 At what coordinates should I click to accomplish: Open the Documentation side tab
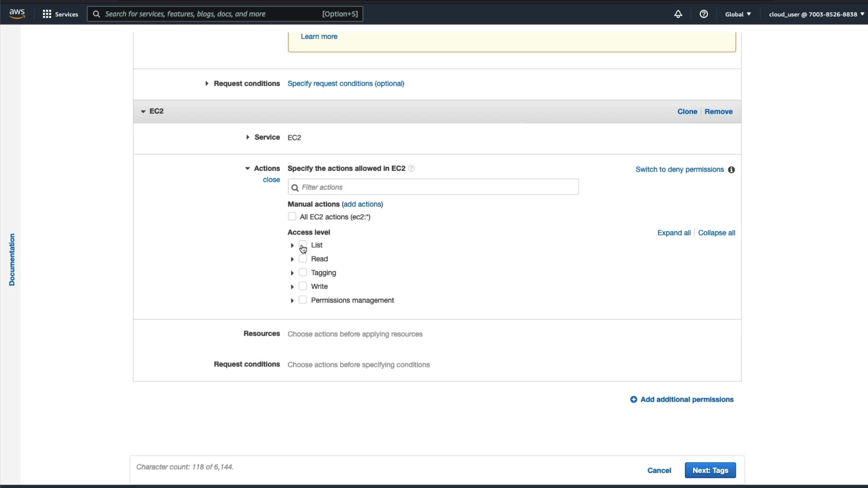click(12, 259)
